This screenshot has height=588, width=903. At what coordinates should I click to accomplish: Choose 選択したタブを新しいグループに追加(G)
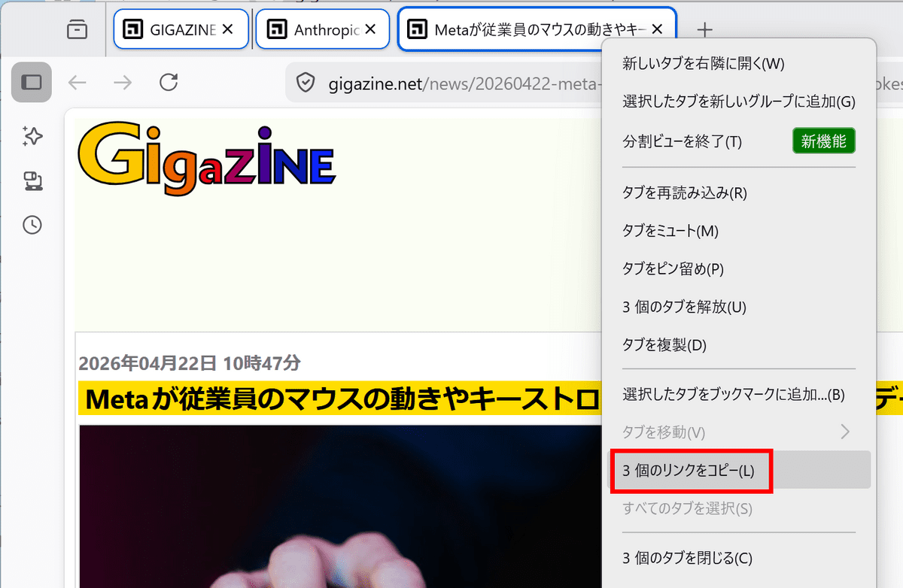point(739,102)
